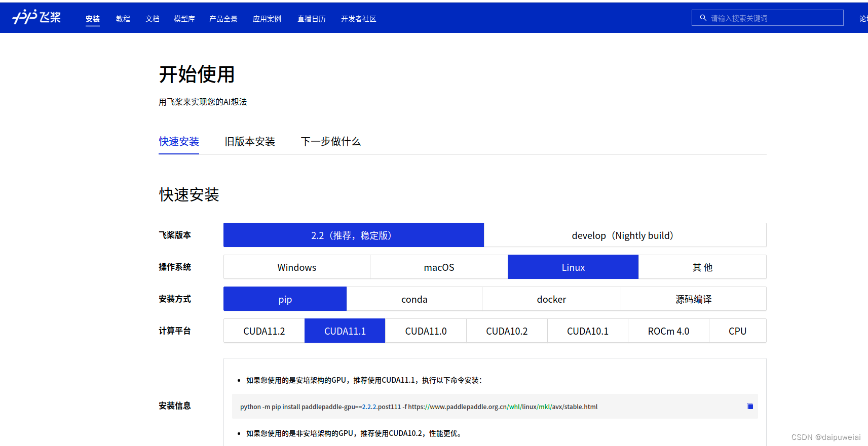Click the PaddlePaddle 飞桨 logo
Viewport: 868px width, 446px height.
click(x=36, y=17)
